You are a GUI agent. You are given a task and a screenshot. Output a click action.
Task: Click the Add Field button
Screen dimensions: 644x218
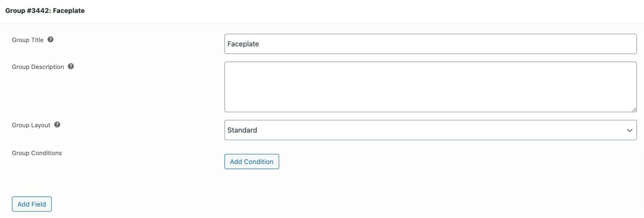click(32, 204)
